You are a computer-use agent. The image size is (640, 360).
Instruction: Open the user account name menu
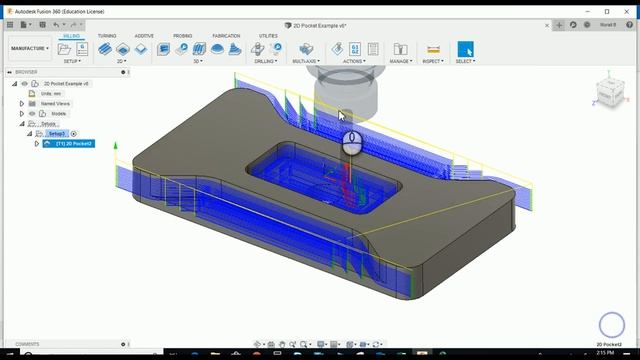[x=608, y=25]
